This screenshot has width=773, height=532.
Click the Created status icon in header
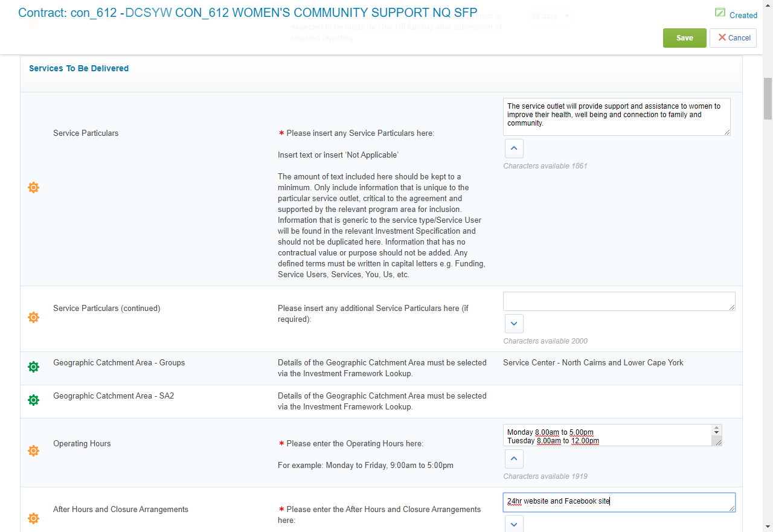[720, 13]
